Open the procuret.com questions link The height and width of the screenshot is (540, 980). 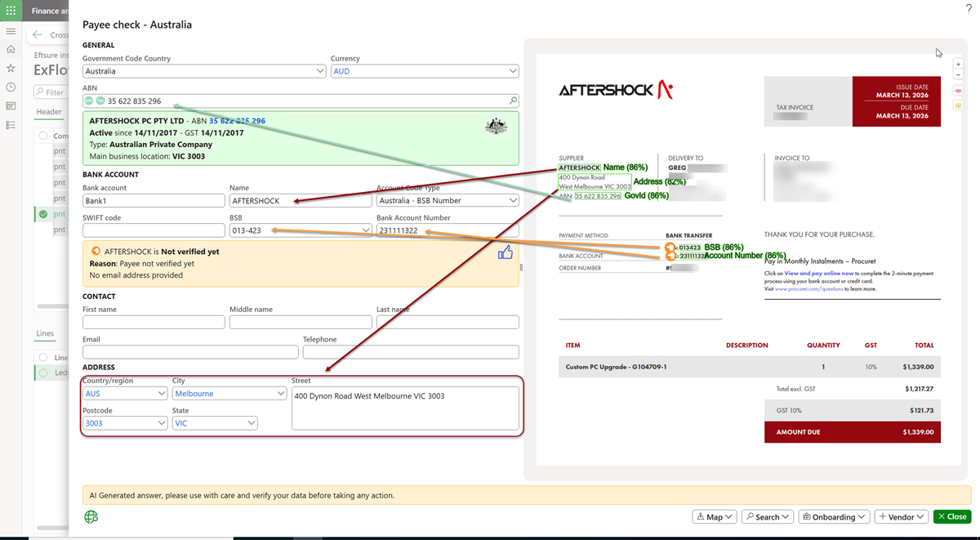tap(811, 289)
